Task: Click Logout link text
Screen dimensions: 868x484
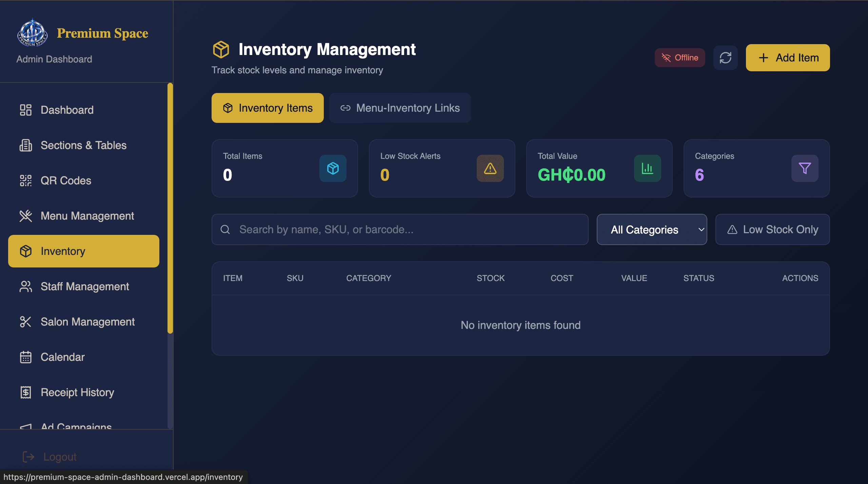Action: click(60, 457)
